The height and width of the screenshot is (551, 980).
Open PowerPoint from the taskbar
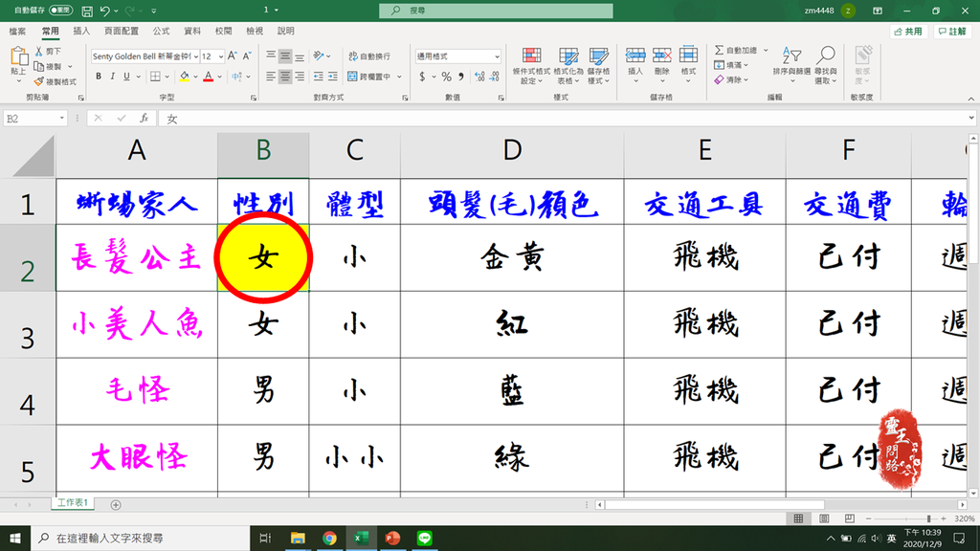[392, 538]
